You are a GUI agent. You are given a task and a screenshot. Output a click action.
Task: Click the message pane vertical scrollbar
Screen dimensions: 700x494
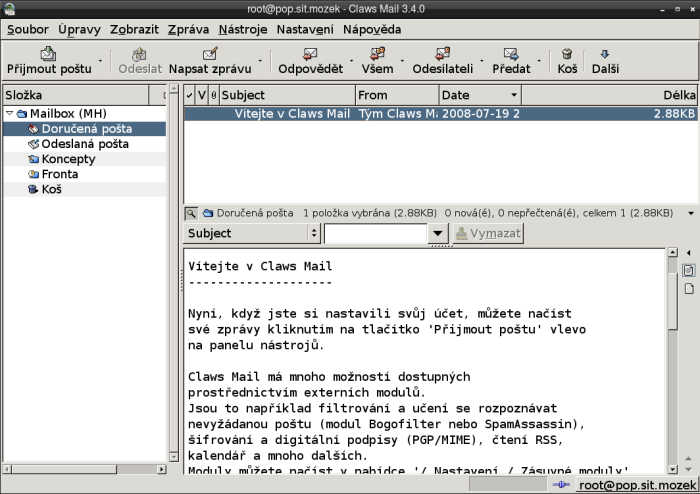(x=673, y=360)
